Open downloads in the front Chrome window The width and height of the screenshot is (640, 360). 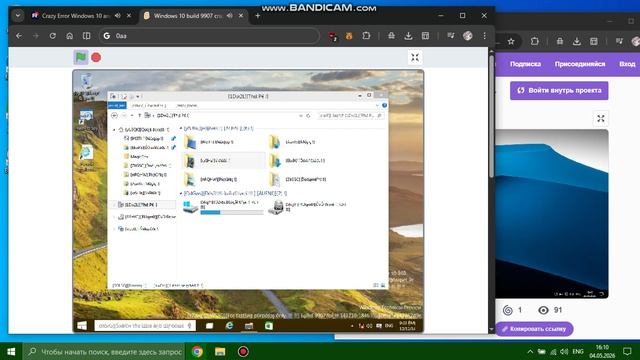[408, 36]
